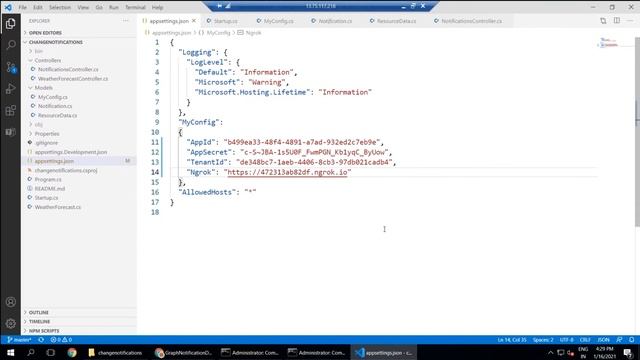Switch to the NotificationsController.cs tab
This screenshot has width=640, height=360.
(x=471, y=21)
